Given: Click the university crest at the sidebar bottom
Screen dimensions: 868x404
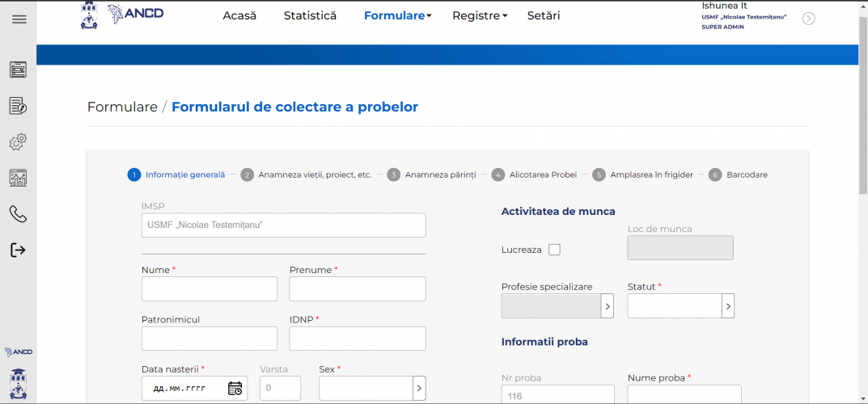Looking at the screenshot, I should tap(19, 384).
